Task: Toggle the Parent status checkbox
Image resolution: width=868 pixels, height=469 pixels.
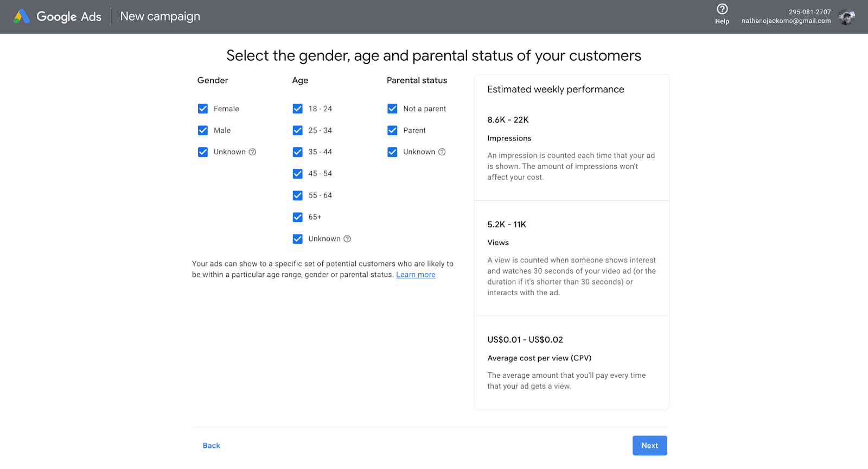Action: [x=392, y=130]
